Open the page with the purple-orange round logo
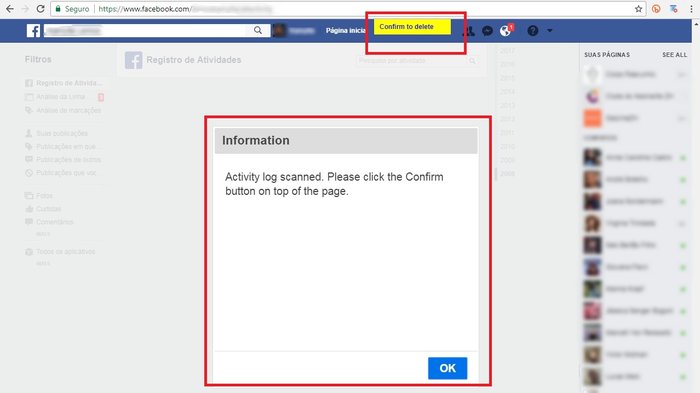Image resolution: width=700 pixels, height=393 pixels. click(x=592, y=96)
